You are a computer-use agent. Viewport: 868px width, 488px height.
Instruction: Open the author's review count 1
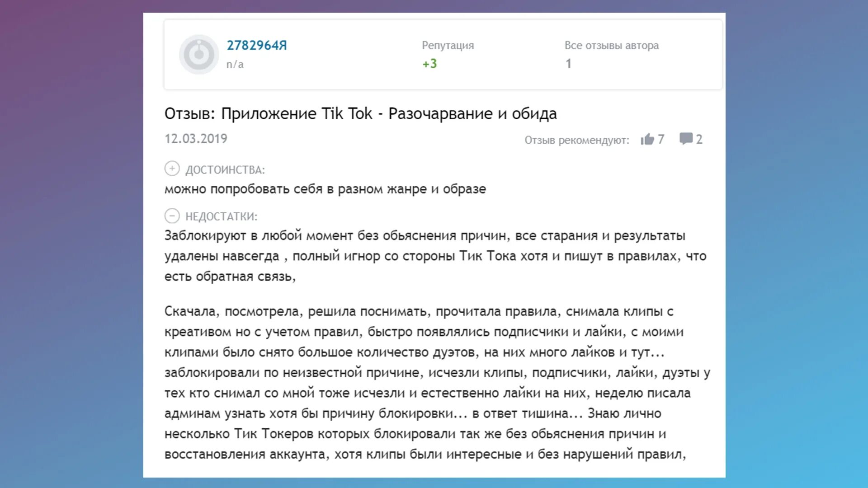click(568, 64)
